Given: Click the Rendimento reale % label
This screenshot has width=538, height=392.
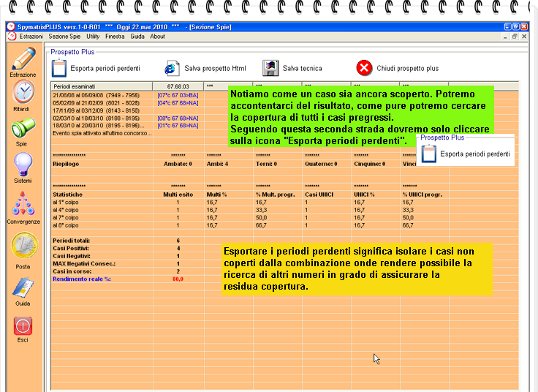Looking at the screenshot, I should coord(82,279).
